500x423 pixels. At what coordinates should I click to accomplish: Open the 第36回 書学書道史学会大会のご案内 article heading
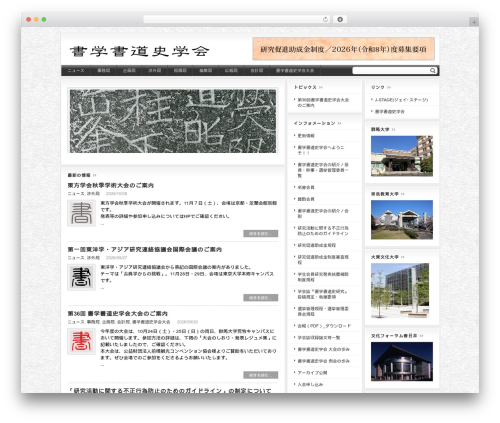[118, 314]
